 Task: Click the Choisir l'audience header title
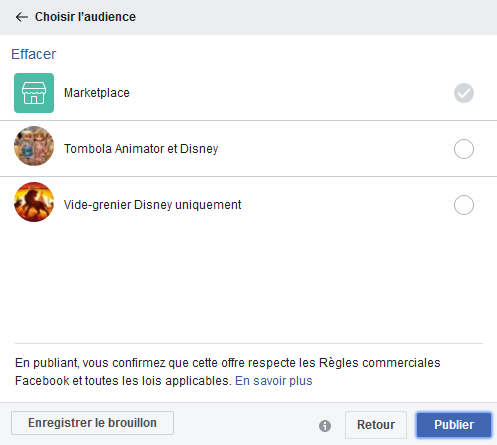click(x=85, y=17)
